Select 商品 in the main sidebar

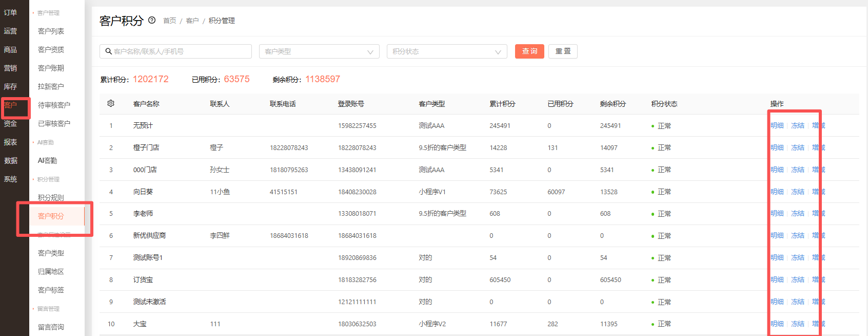coord(10,49)
